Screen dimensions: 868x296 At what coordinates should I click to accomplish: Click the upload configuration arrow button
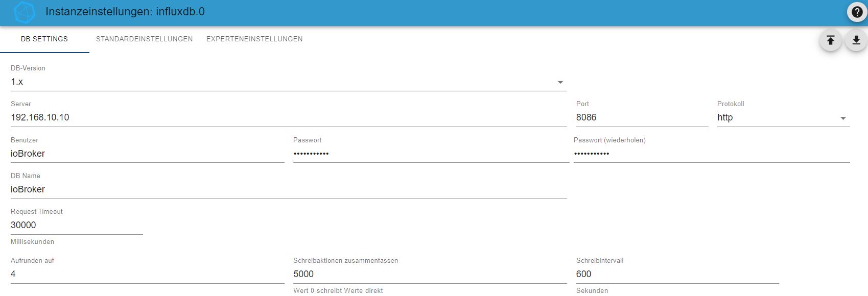830,40
